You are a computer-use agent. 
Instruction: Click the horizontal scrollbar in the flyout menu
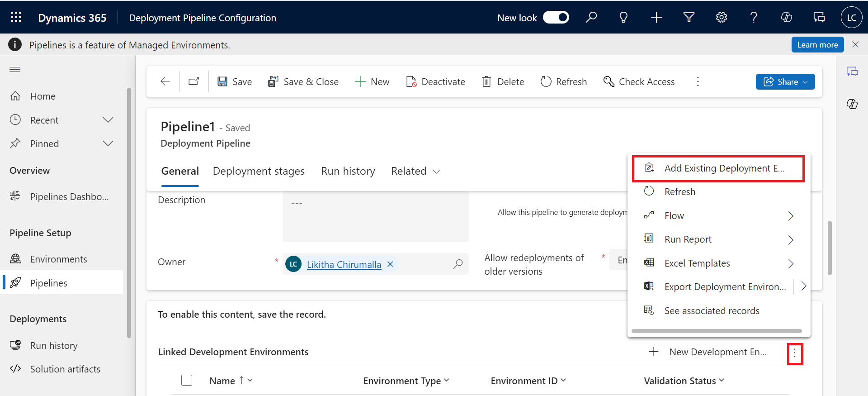716,331
